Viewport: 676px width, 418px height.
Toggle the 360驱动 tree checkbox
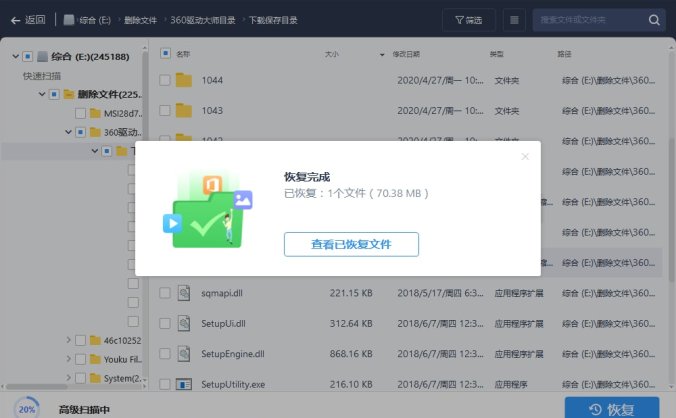pos(80,132)
